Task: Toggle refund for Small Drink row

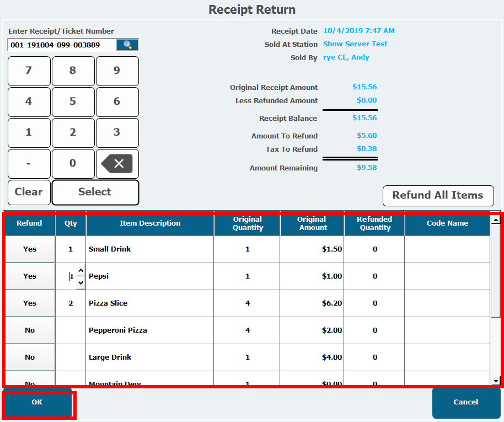Action: (30, 249)
